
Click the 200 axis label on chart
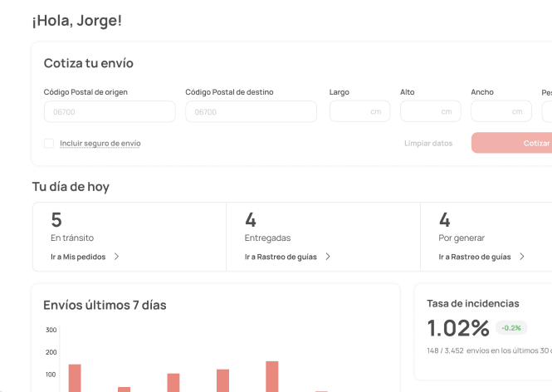point(51,352)
